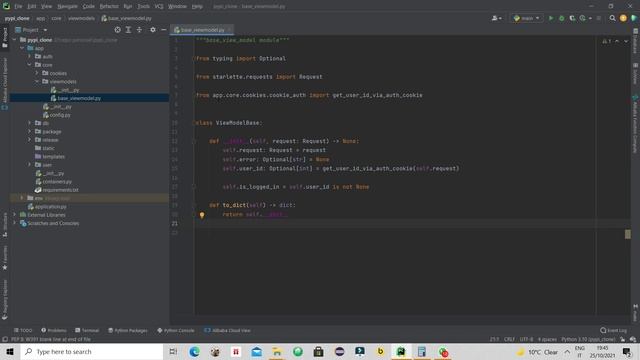640x360 pixels.
Task: Open Project panel gear settings
Action: tap(153, 30)
